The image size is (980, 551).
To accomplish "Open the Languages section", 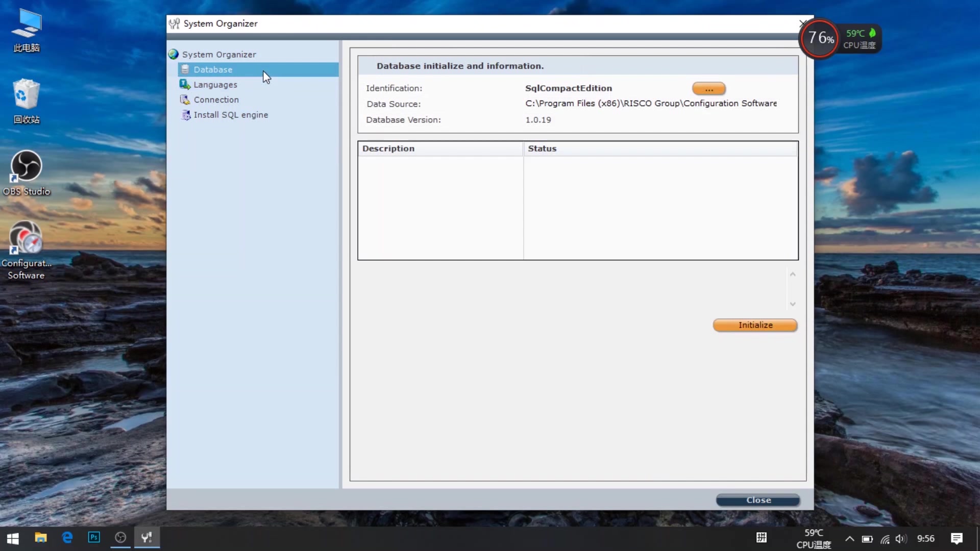I will coord(215,85).
